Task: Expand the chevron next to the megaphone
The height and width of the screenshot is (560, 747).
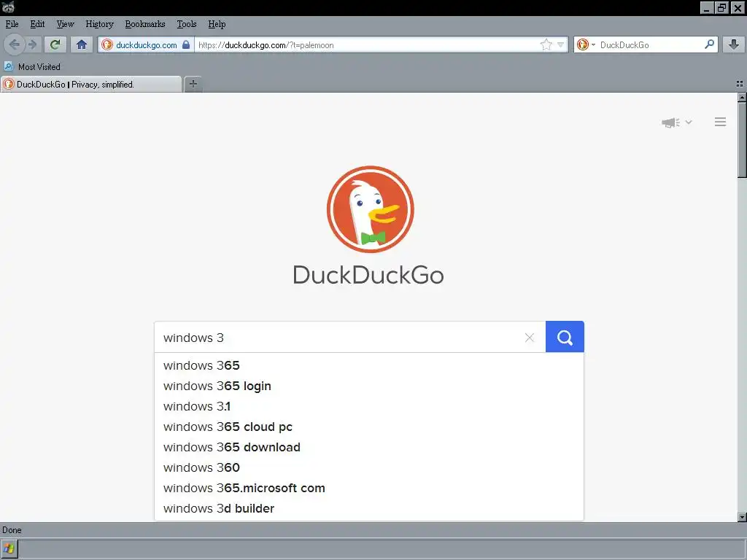Action: click(x=689, y=122)
